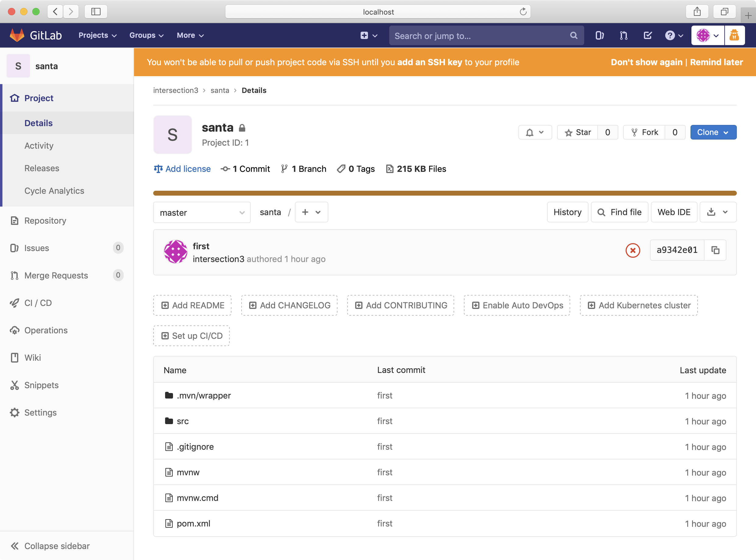This screenshot has width=756, height=560.
Task: Open the .gitignore file
Action: point(195,447)
